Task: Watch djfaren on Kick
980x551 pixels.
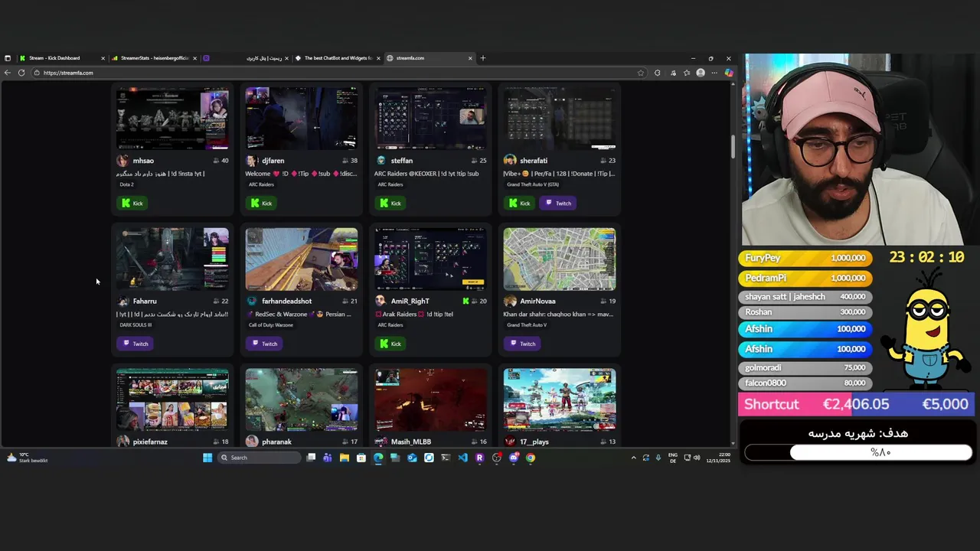Action: point(261,203)
